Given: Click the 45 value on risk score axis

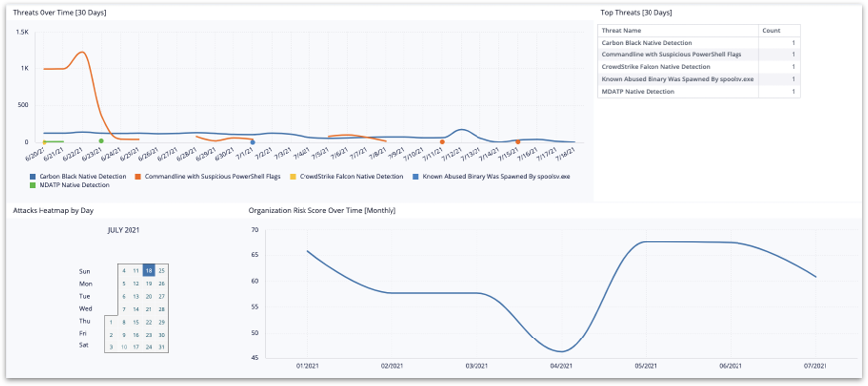Looking at the screenshot, I should pos(254,358).
